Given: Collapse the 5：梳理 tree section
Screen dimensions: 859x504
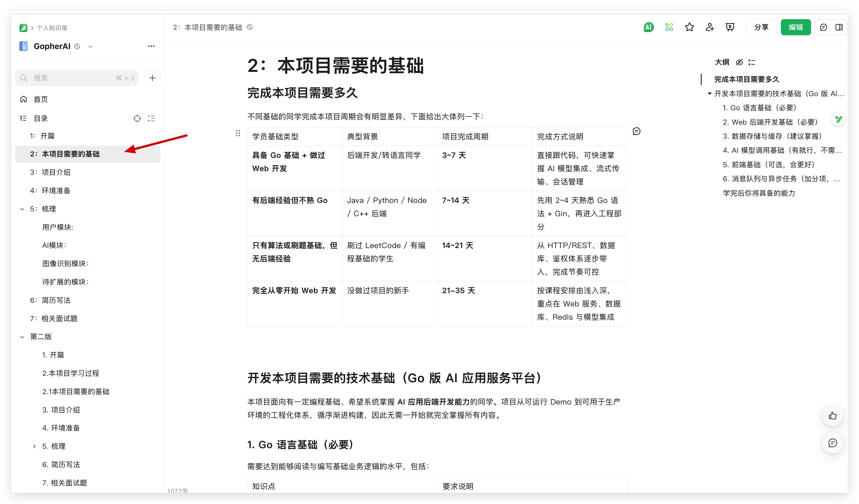Looking at the screenshot, I should [22, 209].
